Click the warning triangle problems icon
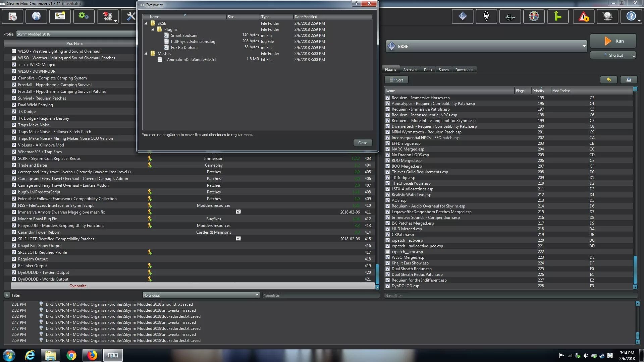This screenshot has height=362, width=644. tap(583, 16)
